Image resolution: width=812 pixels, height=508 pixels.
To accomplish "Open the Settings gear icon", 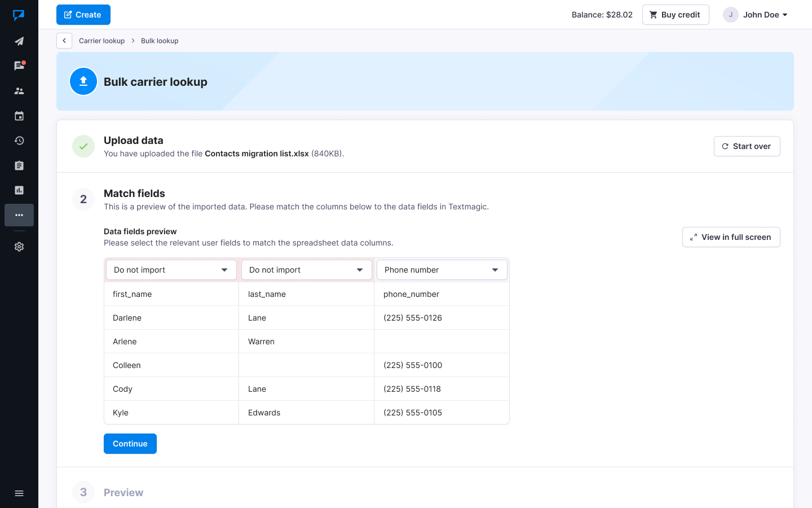I will [x=19, y=247].
